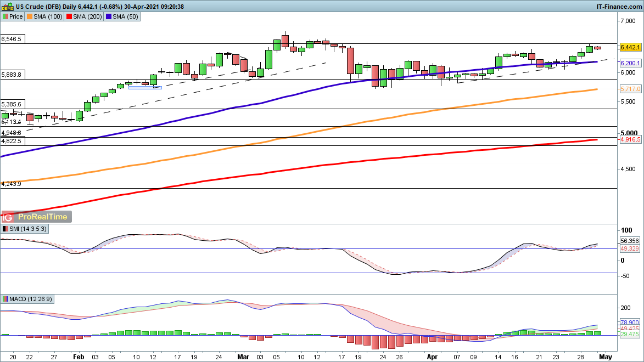Screen dimensions: 644x362
Task: Click the SMA 100 value tag 5,717.0
Action: (x=630, y=89)
